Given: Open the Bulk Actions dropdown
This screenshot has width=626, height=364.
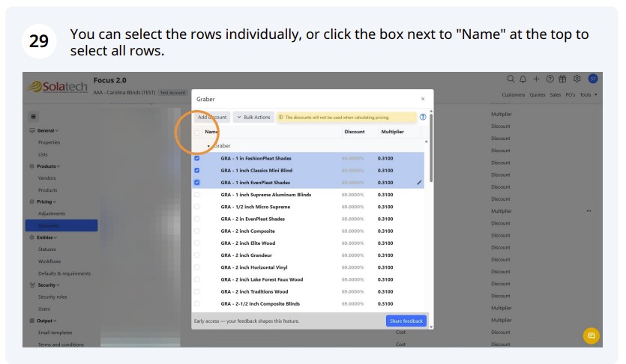Looking at the screenshot, I should [253, 117].
